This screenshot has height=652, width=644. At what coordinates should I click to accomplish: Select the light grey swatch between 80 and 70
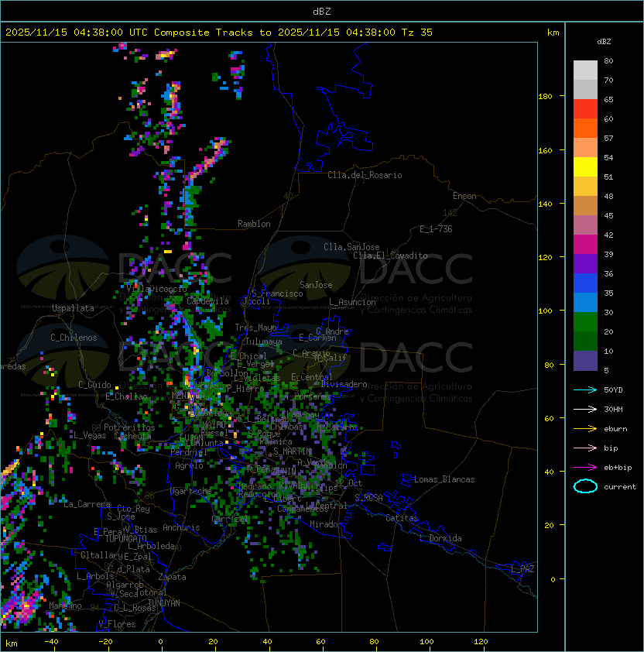[x=585, y=70]
